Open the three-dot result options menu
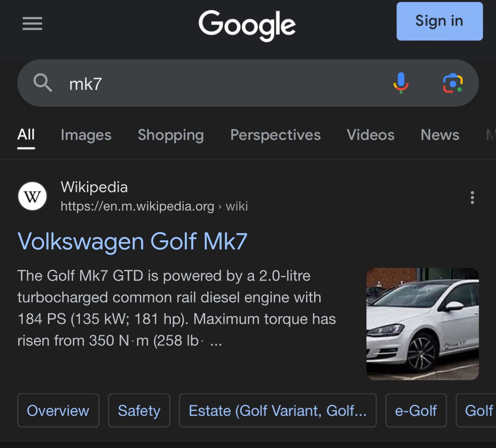 (472, 198)
